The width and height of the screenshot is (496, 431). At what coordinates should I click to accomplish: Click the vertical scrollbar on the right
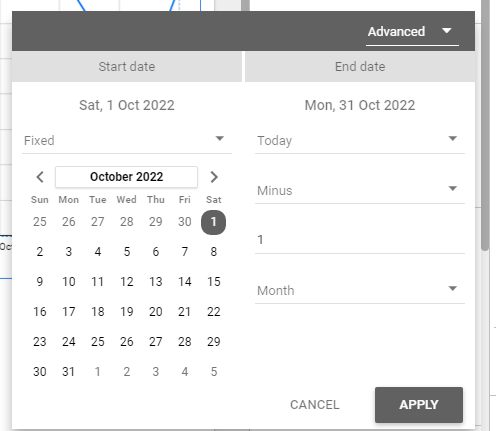pyautogui.click(x=485, y=125)
